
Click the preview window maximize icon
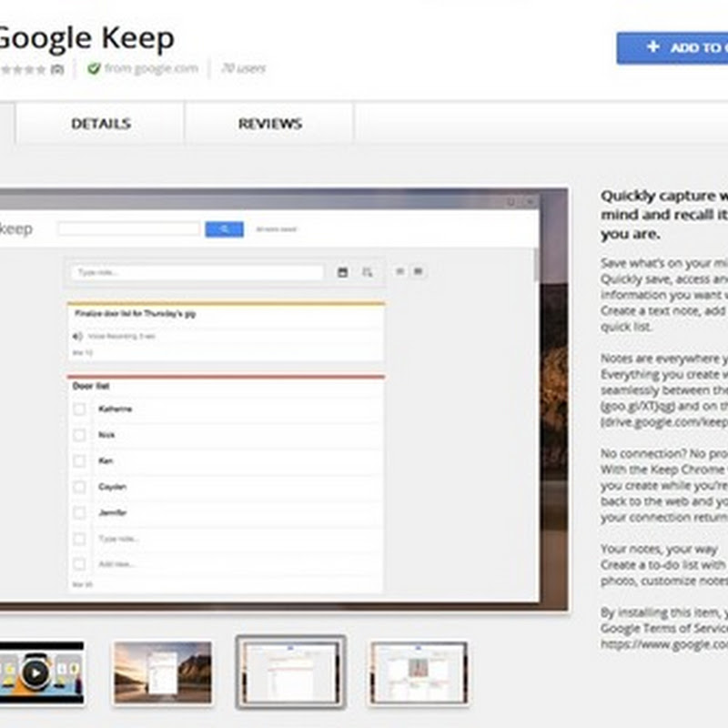click(x=511, y=202)
